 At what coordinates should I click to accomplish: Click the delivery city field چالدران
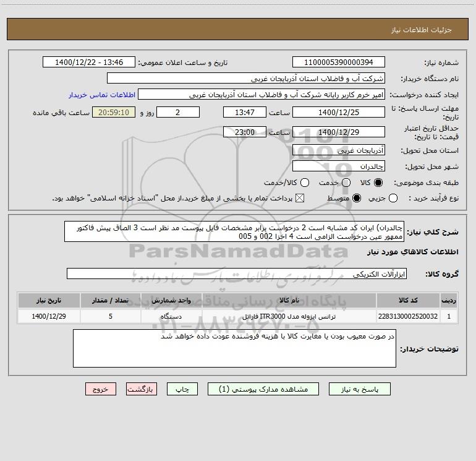[x=339, y=166]
